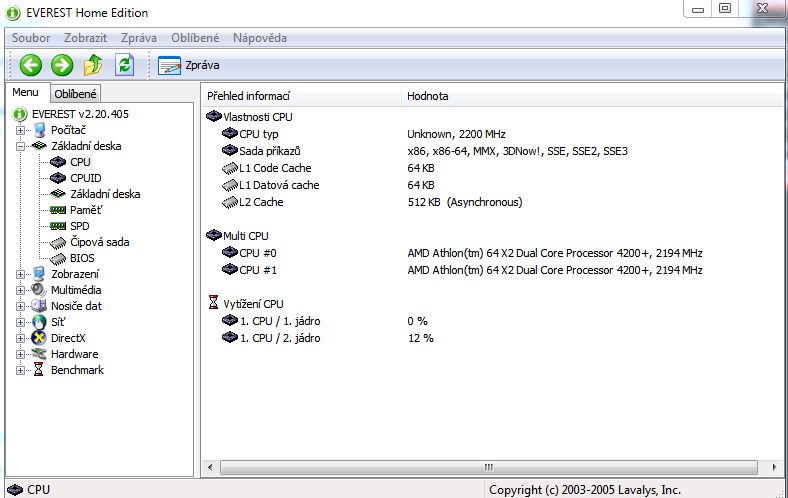Click the green Back arrow icon
788x498 pixels.
31,65
